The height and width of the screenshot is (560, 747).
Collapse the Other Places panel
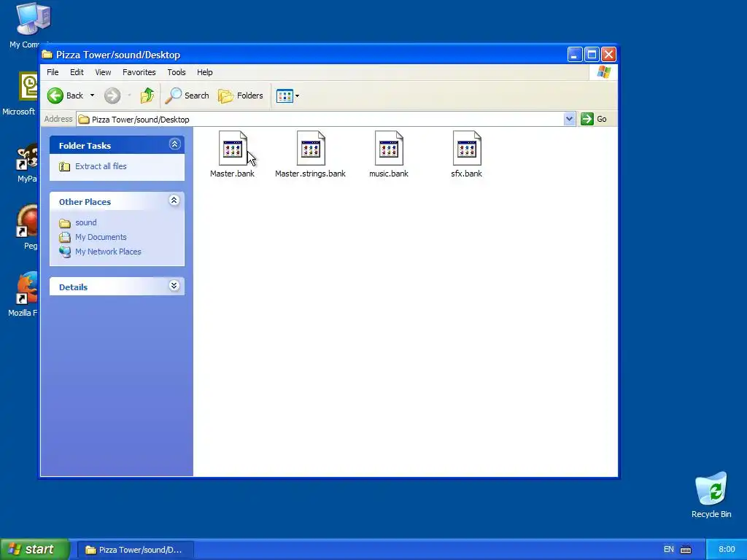[x=174, y=201]
